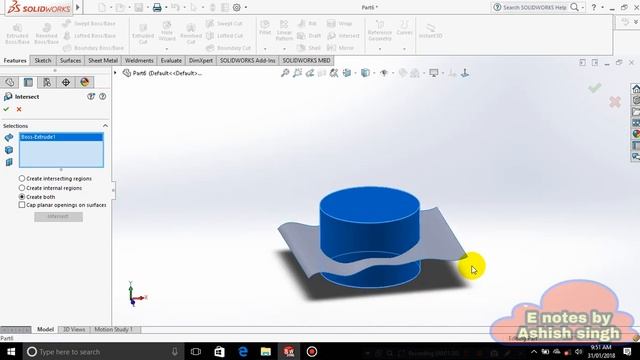Click the Section View tool in the view toolbar
The image size is (640, 360).
click(322, 73)
